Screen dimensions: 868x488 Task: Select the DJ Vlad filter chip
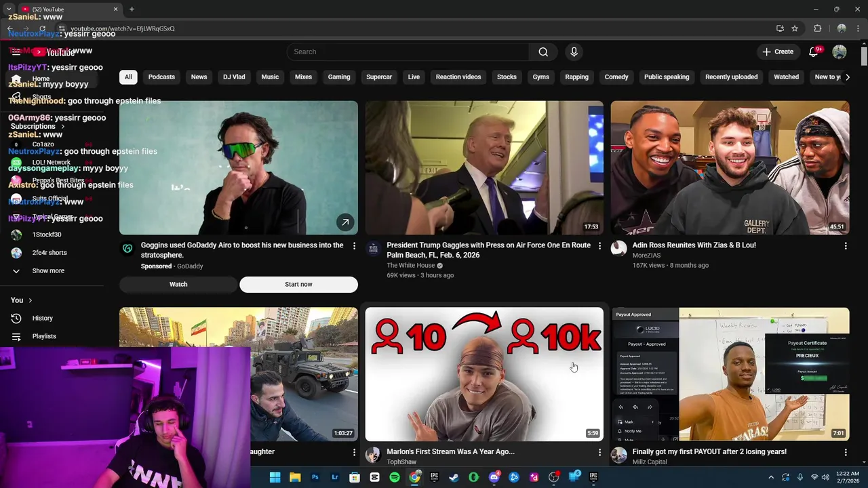(234, 77)
